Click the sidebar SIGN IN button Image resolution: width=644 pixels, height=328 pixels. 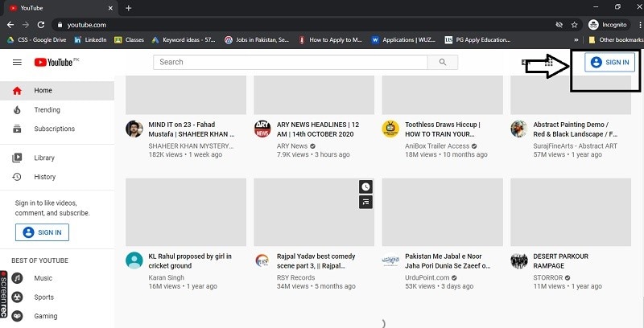point(43,232)
